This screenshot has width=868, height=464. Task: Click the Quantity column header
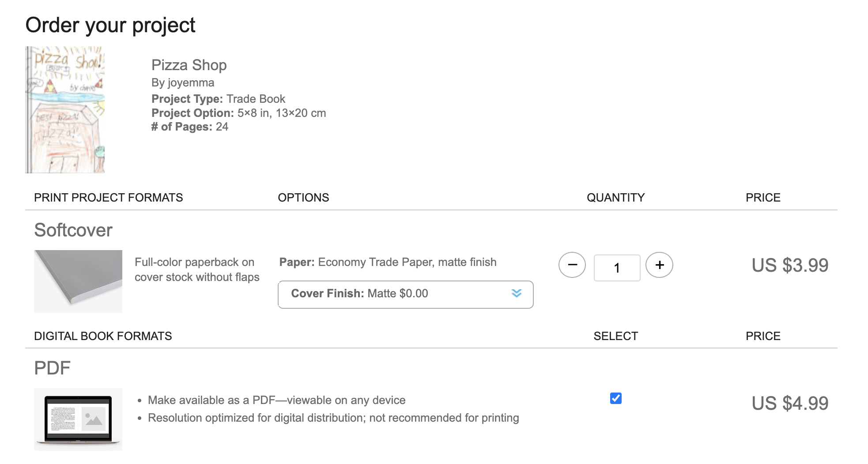coord(615,198)
